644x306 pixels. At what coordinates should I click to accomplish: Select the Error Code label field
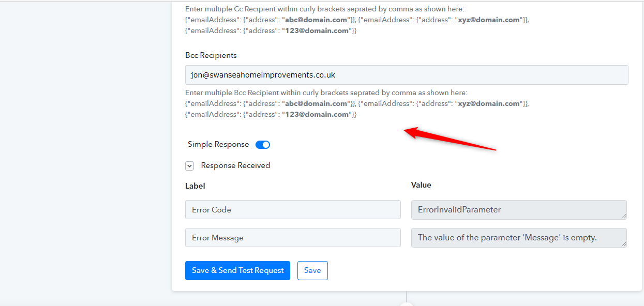point(293,210)
